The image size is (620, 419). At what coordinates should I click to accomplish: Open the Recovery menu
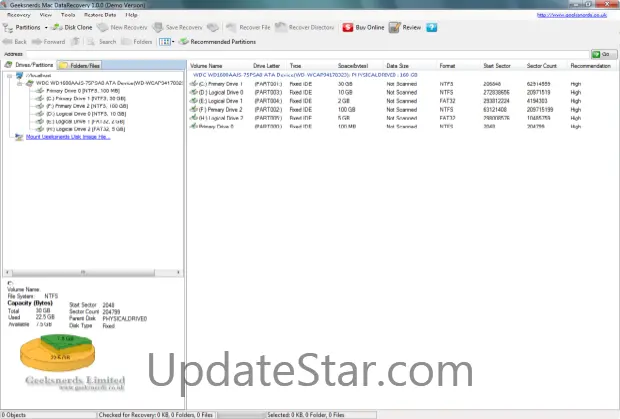click(19, 15)
